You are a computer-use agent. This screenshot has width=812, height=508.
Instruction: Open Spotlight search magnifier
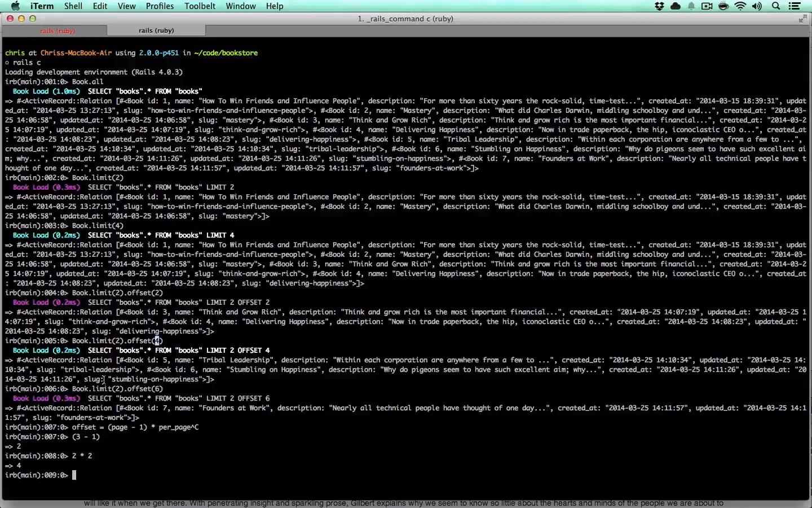(x=776, y=6)
